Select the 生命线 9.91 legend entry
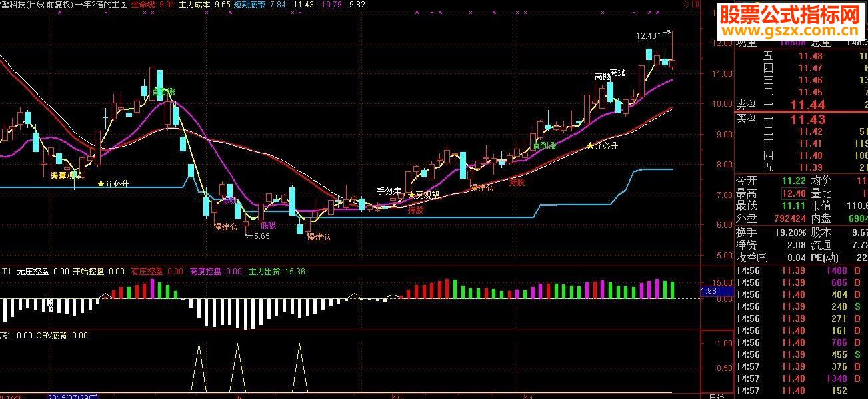 click(x=153, y=4)
